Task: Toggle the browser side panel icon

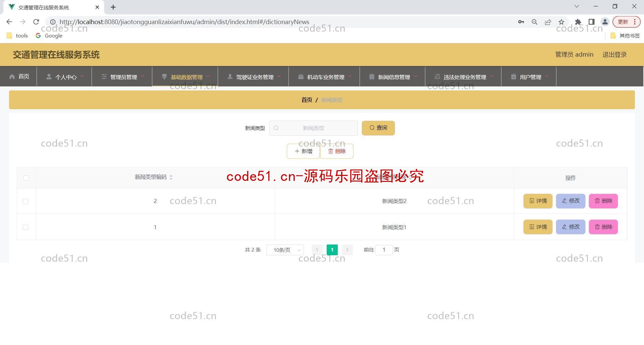Action: point(592,22)
